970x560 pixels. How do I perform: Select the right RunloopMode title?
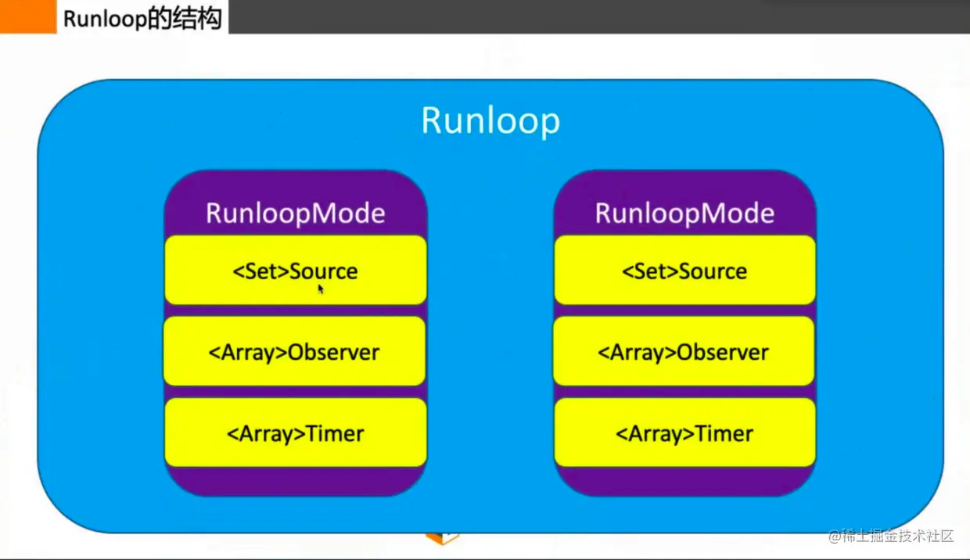pos(684,214)
